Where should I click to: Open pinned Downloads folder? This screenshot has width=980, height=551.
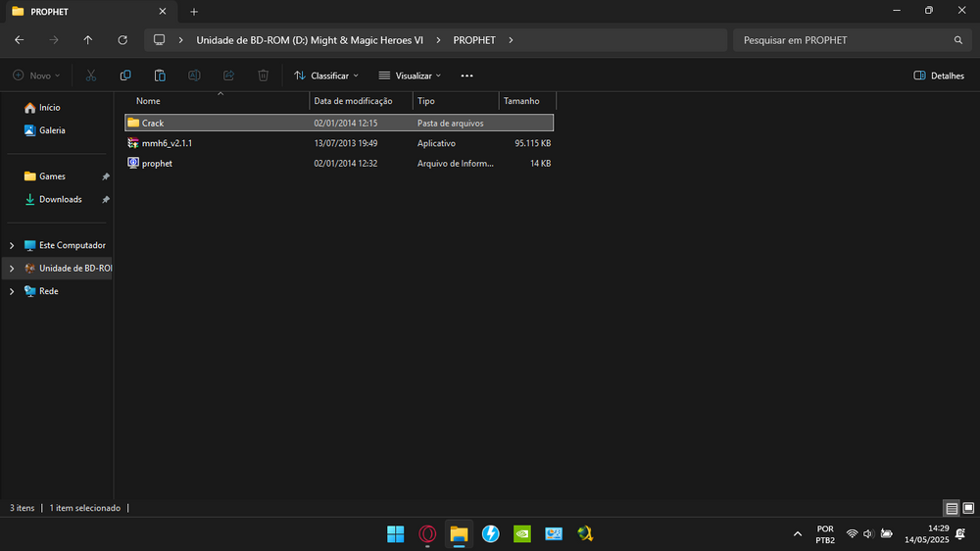coord(60,199)
